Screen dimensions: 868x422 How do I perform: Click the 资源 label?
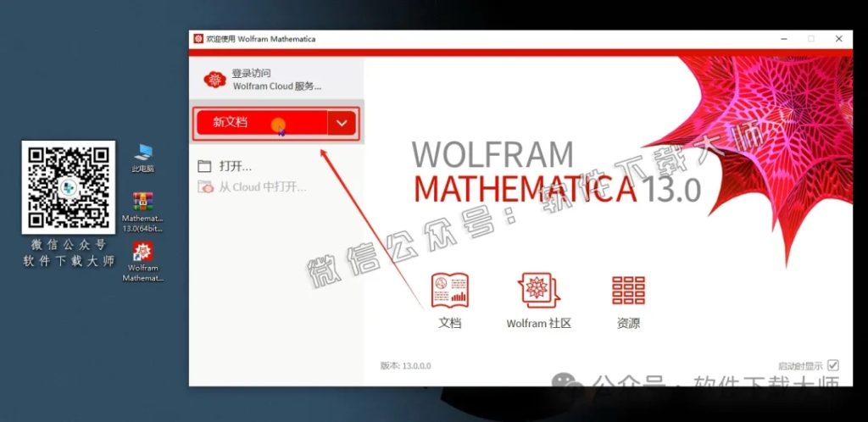[628, 324]
